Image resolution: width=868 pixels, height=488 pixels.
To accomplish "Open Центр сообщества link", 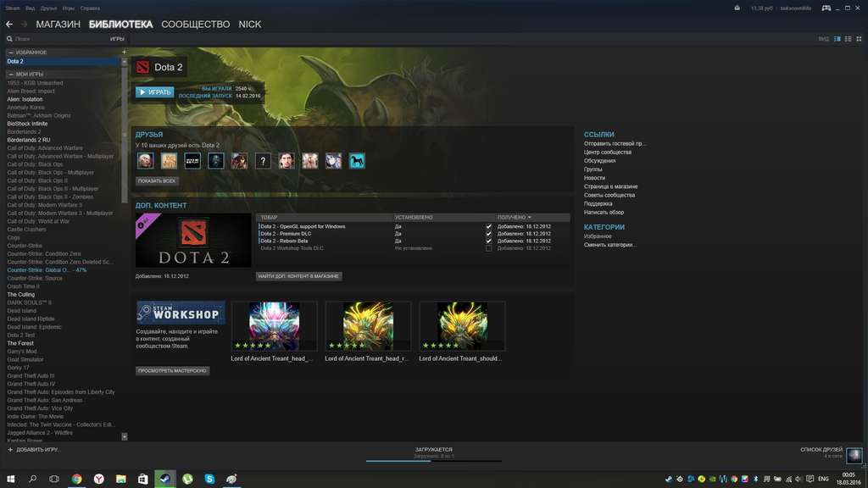I will (x=607, y=152).
